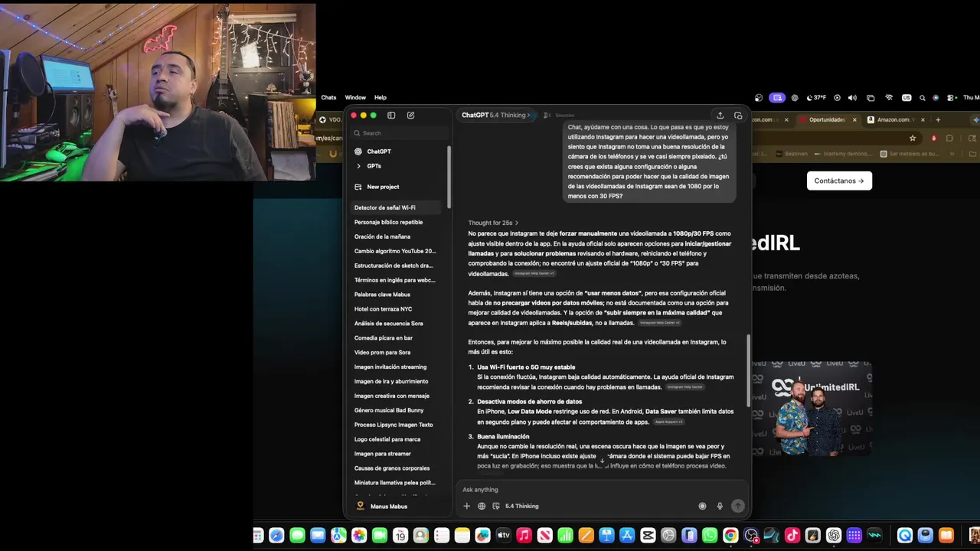This screenshot has height=551, width=980.
Task: Open Music app in the Dock
Action: (524, 536)
